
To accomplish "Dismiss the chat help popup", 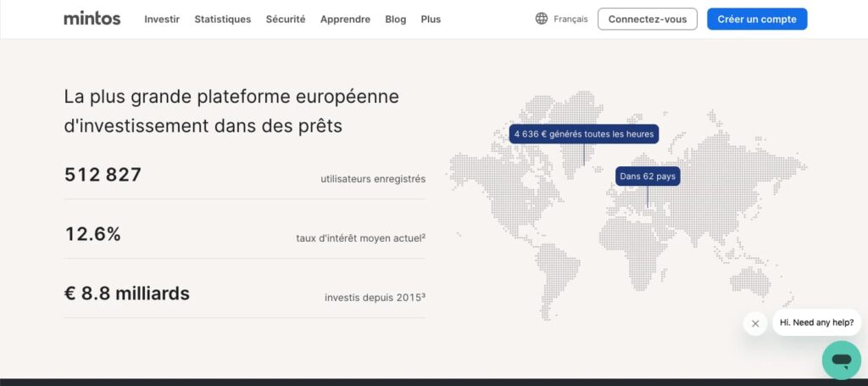I will click(755, 323).
